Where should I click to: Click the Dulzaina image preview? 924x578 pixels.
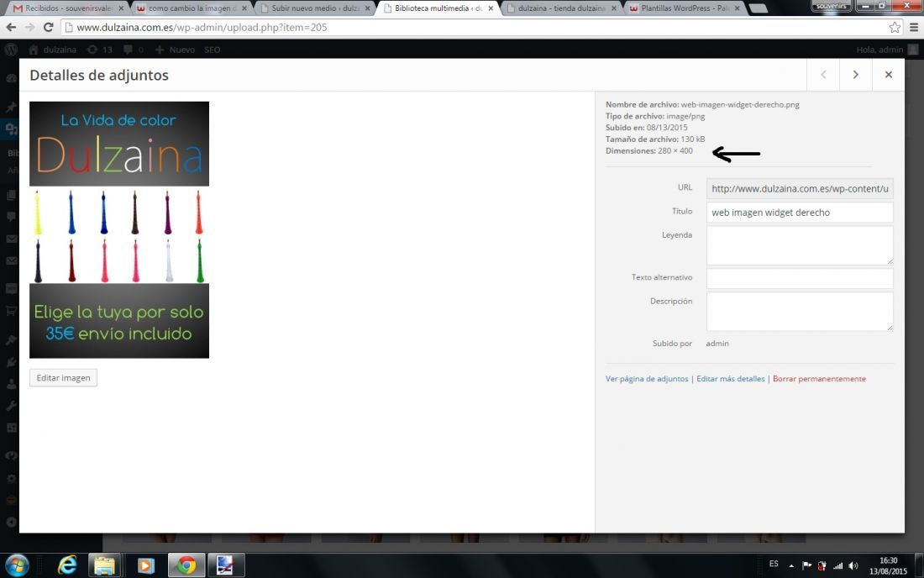pyautogui.click(x=119, y=230)
